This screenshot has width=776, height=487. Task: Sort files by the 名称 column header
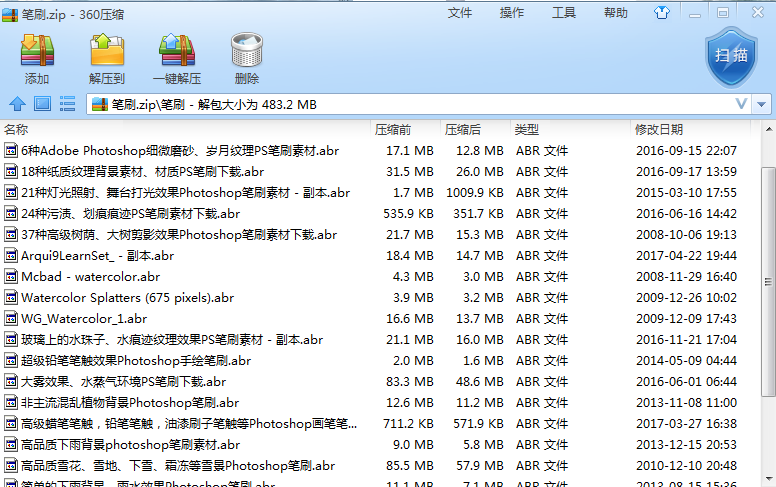pos(17,130)
